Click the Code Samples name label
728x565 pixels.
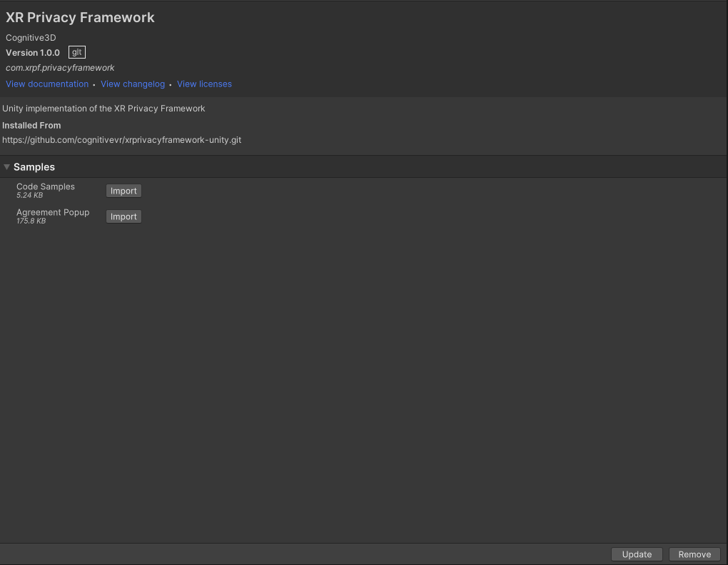pos(46,186)
